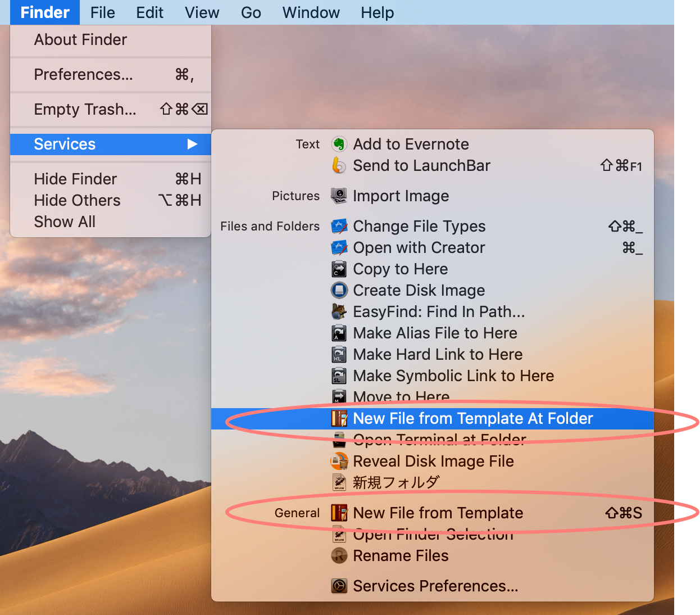Open the Go menu
700x615 pixels.
tap(251, 12)
